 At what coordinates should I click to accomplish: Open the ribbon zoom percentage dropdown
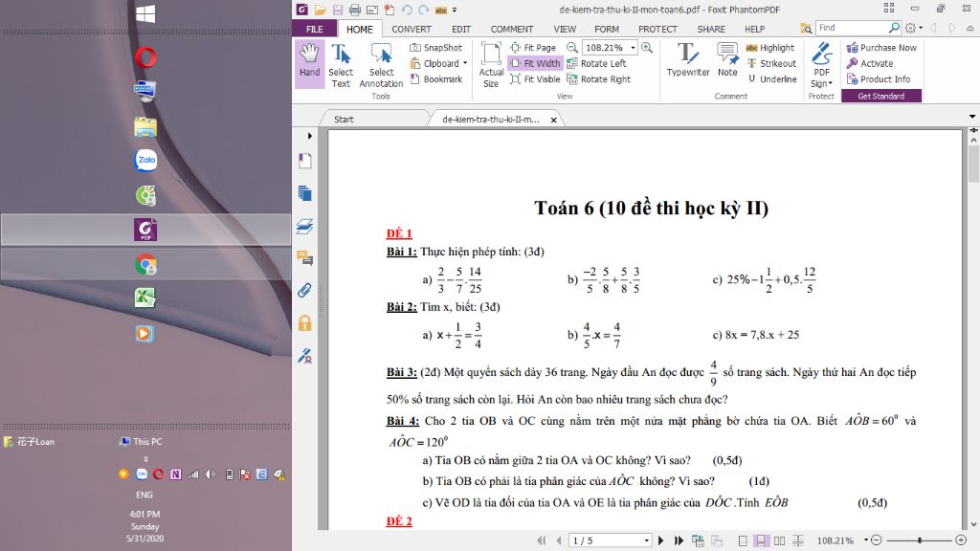pos(634,48)
